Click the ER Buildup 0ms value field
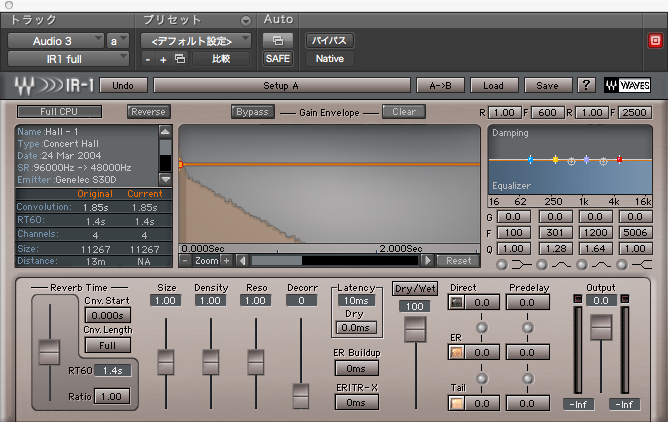This screenshot has height=422, width=668. click(356, 368)
